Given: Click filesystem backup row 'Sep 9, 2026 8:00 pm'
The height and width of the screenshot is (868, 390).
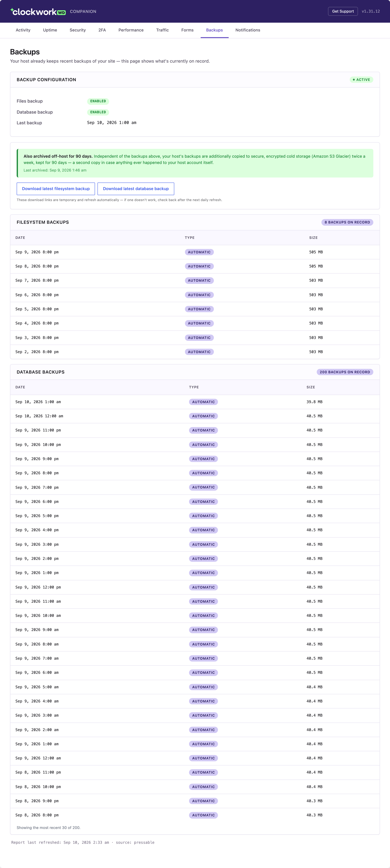Looking at the screenshot, I should (x=195, y=252).
